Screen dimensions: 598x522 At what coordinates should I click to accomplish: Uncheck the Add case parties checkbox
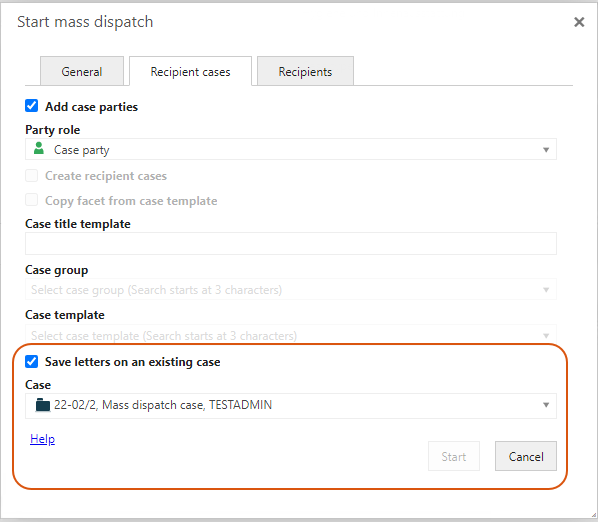pyautogui.click(x=32, y=106)
